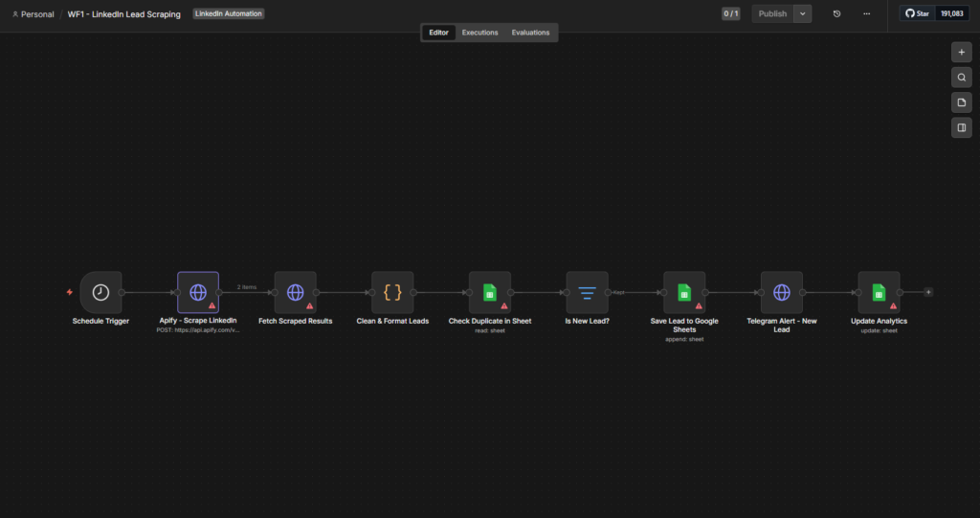Click the "Schedule Trigger" node label
Screen dimensions: 980x518
point(100,321)
